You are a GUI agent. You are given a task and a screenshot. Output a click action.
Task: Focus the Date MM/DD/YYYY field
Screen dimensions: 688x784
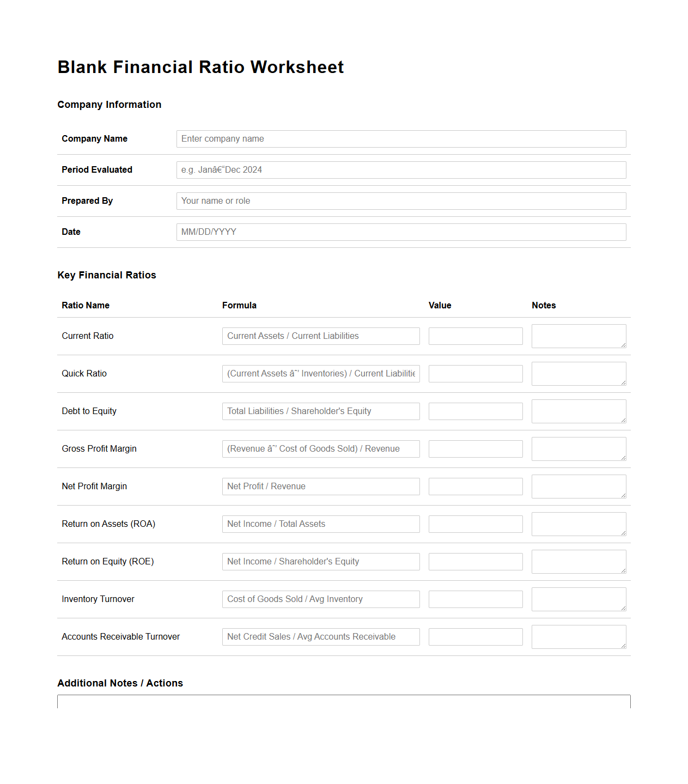tap(400, 232)
